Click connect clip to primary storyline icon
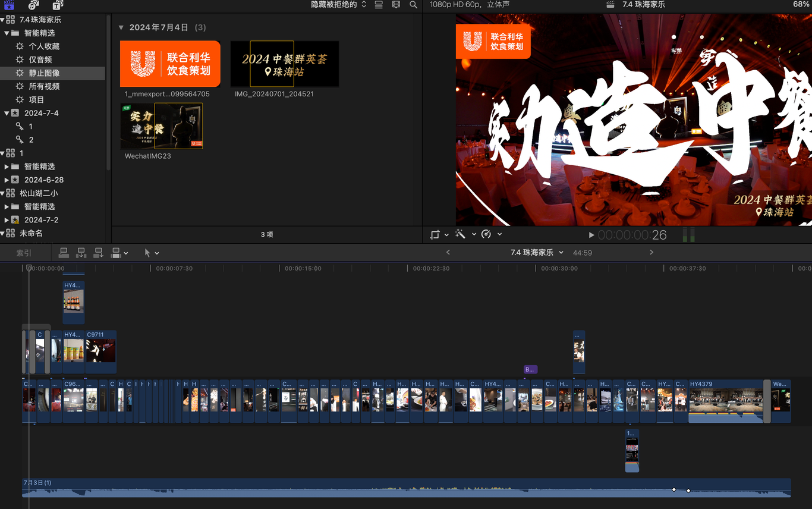 pos(64,253)
